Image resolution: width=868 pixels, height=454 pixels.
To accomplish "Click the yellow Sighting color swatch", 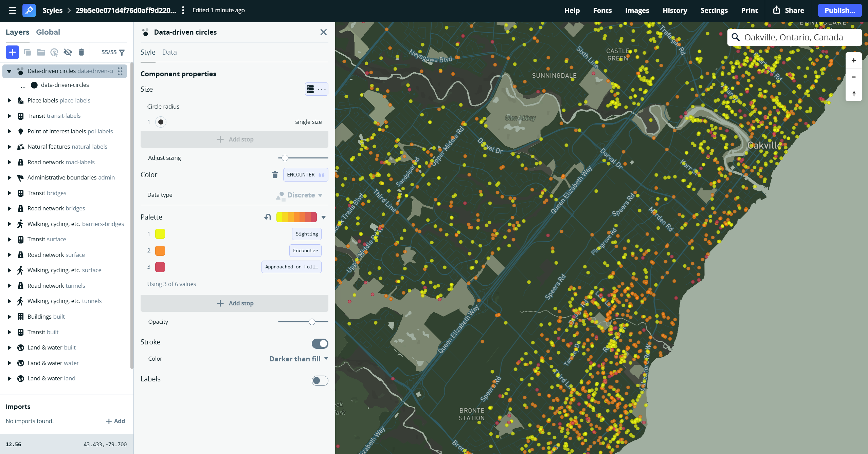I will [160, 233].
